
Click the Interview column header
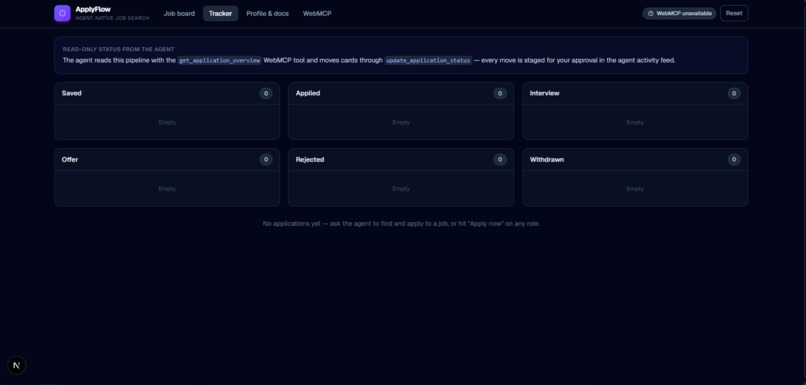(x=544, y=93)
